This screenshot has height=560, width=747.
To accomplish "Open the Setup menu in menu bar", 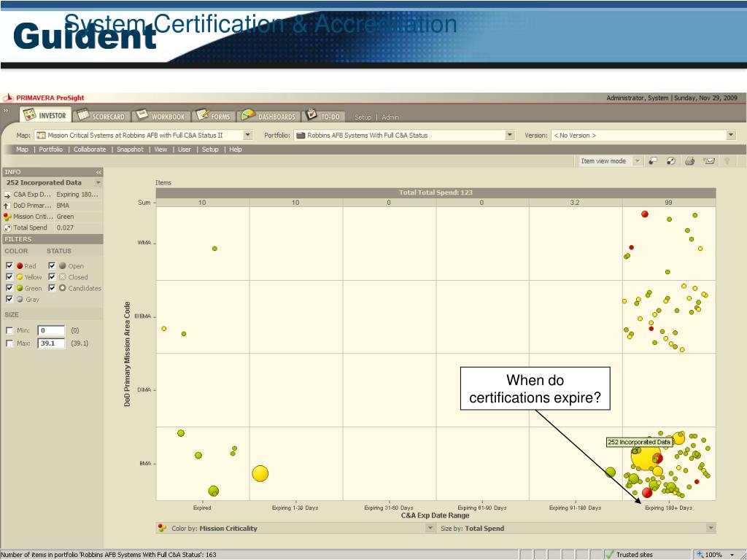I will (210, 149).
